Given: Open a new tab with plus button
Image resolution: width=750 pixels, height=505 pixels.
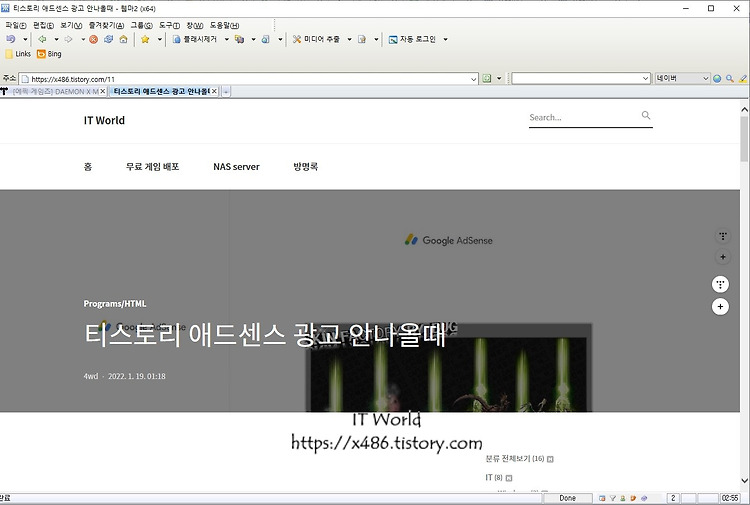Looking at the screenshot, I should pos(226,91).
